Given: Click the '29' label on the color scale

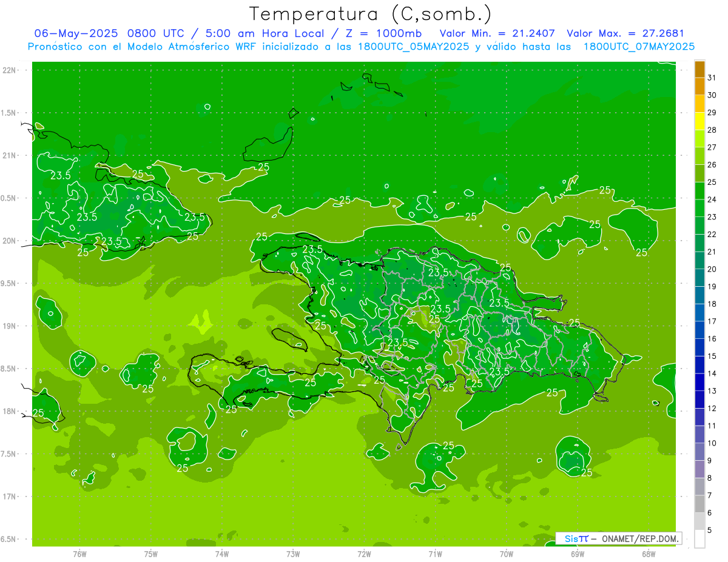Looking at the screenshot, I should [x=712, y=113].
